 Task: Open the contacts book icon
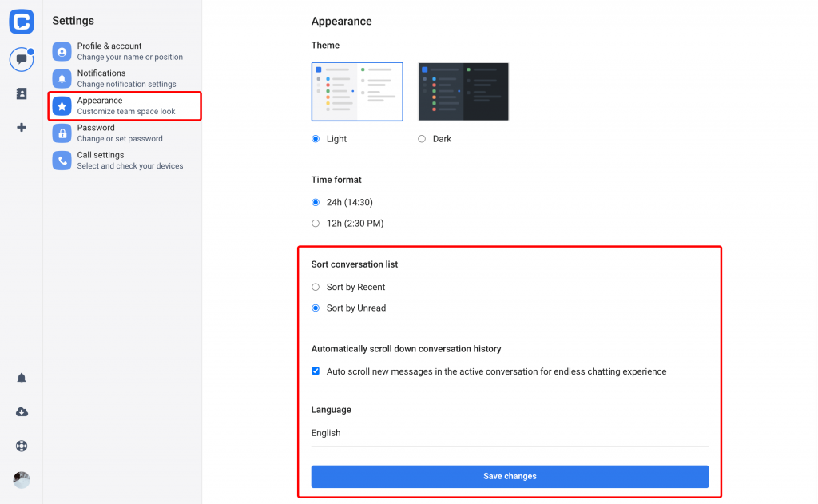(22, 94)
